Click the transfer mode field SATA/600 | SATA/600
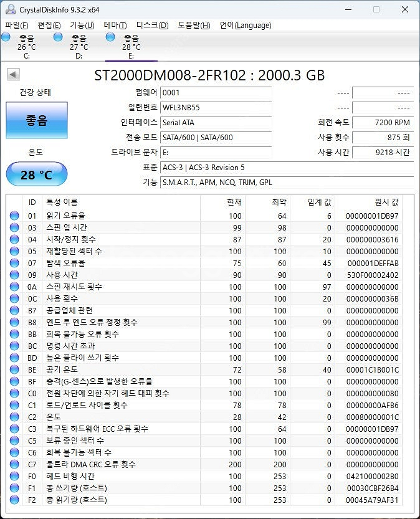The width and height of the screenshot is (420, 519). [216, 137]
